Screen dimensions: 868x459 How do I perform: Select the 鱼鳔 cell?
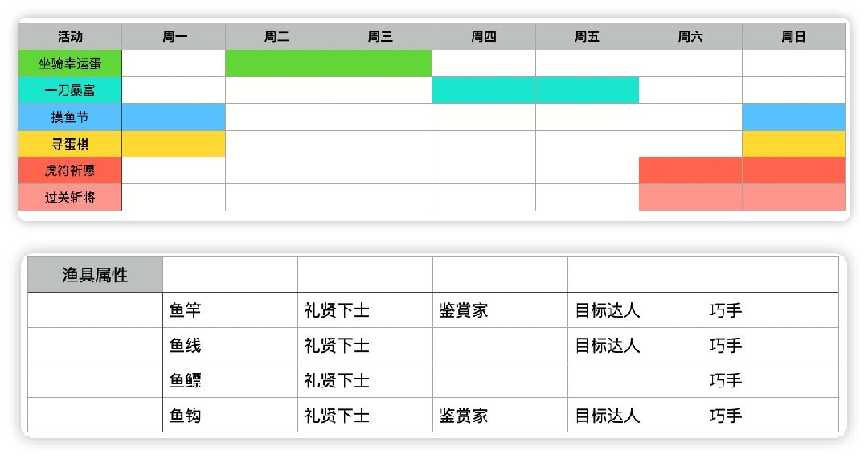pyautogui.click(x=185, y=380)
